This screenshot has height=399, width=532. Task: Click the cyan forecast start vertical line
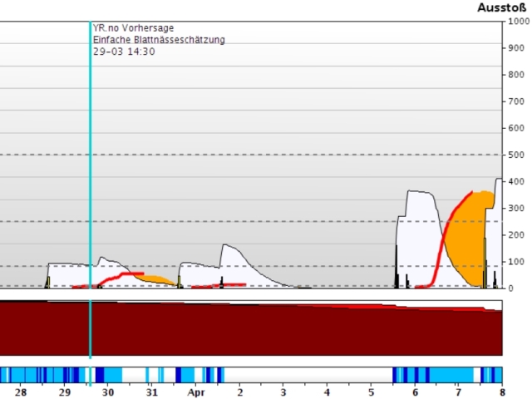(90, 166)
